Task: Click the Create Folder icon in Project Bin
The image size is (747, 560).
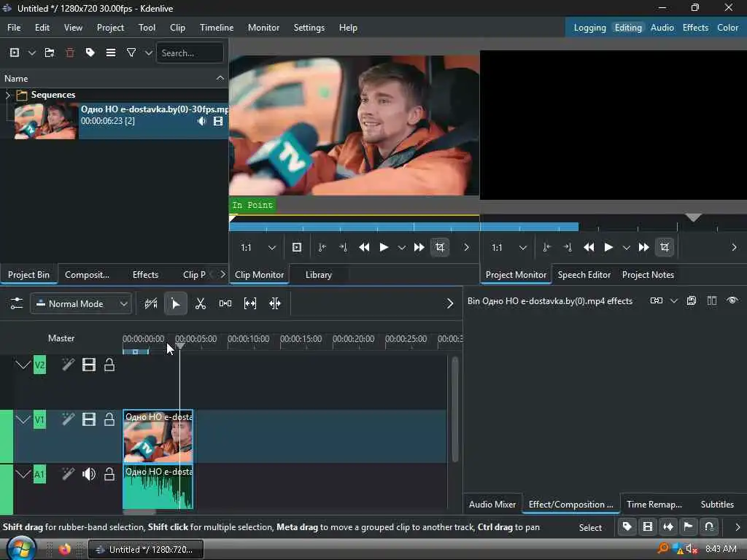Action: pos(50,52)
